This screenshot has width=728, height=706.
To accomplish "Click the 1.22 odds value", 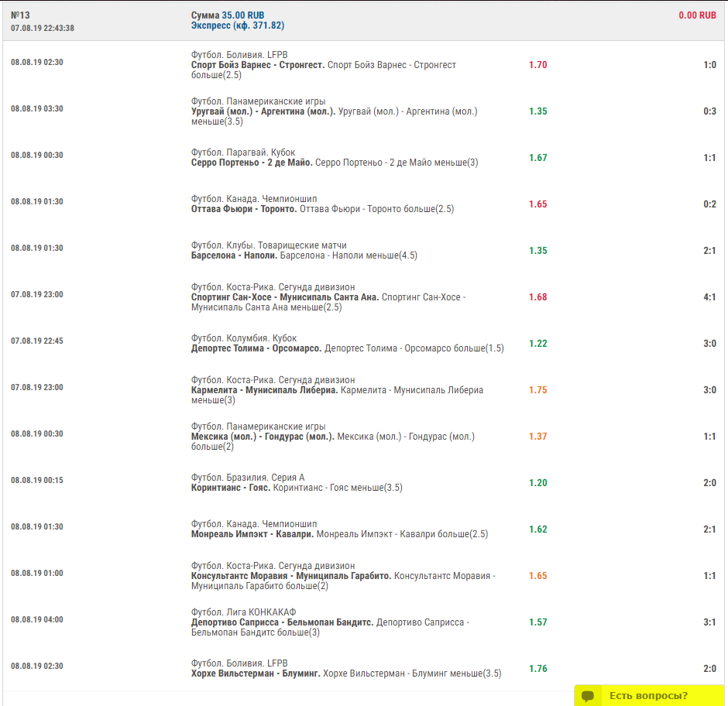I will 538,344.
